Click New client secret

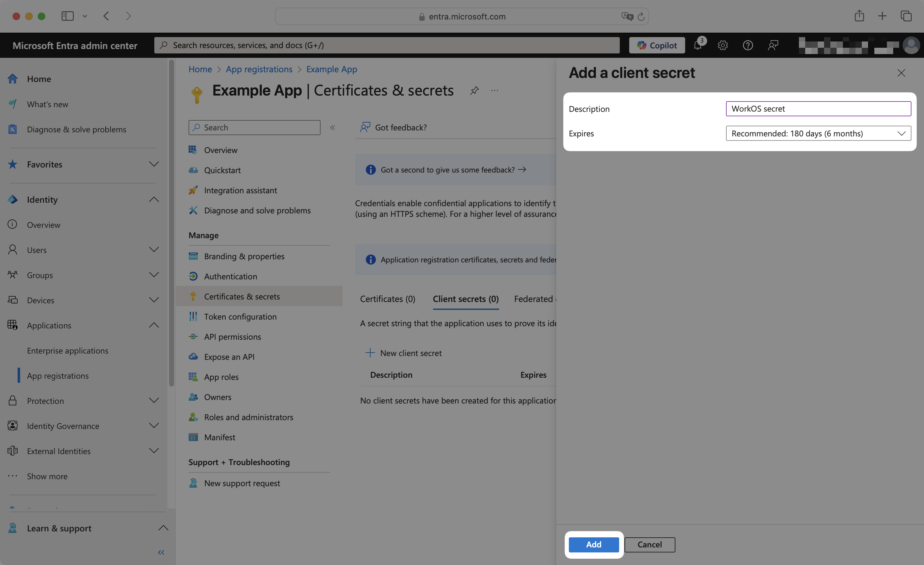[x=411, y=353]
